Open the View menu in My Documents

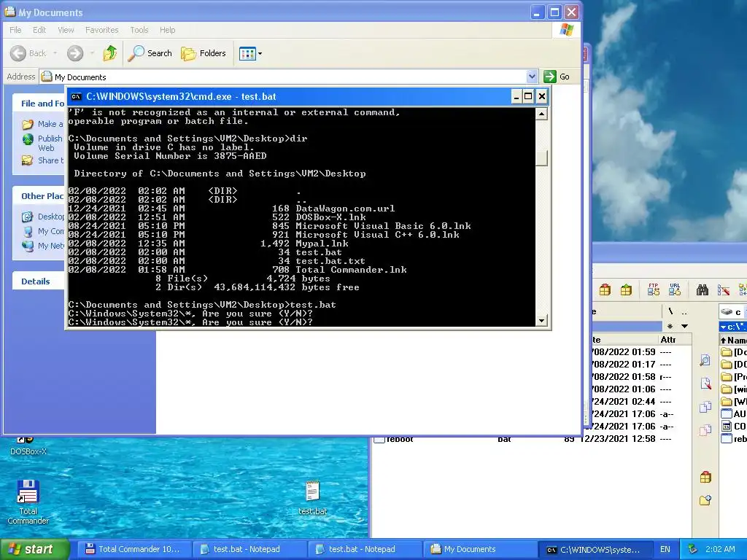point(66,30)
